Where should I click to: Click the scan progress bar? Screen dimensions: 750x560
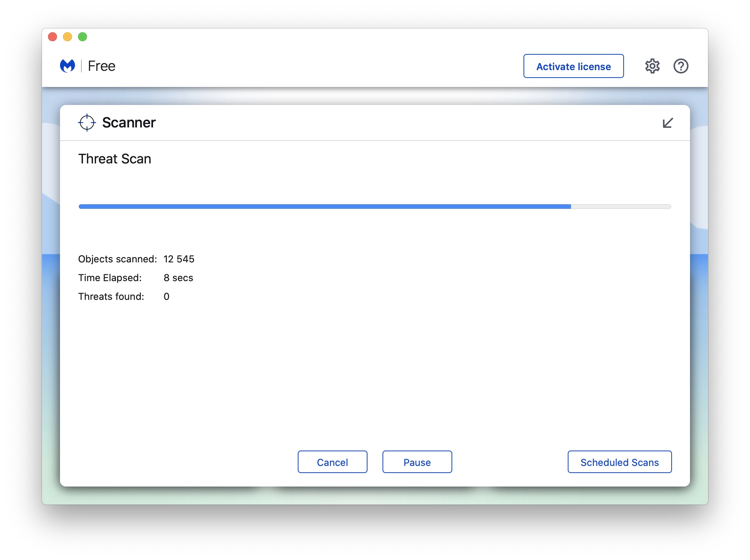pyautogui.click(x=324, y=207)
